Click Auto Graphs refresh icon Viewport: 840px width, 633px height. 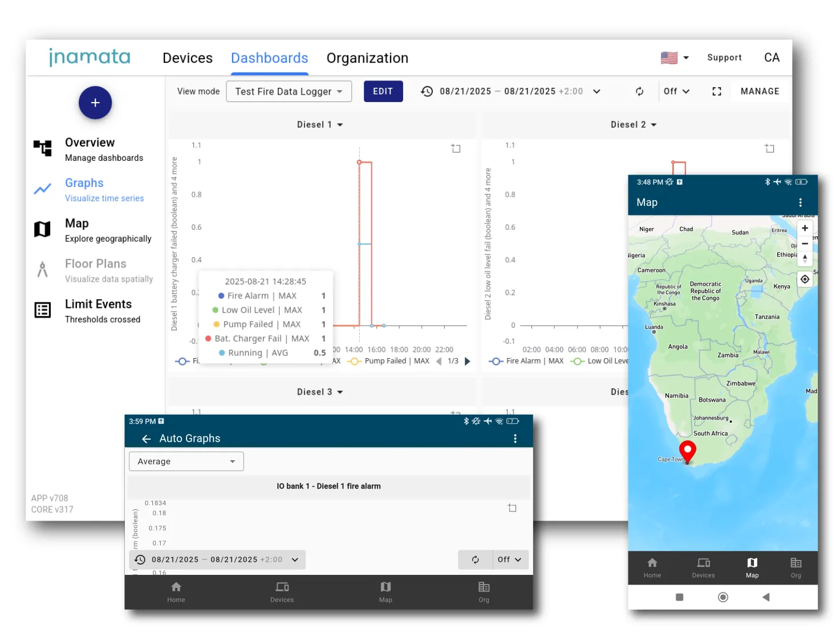tap(475, 559)
